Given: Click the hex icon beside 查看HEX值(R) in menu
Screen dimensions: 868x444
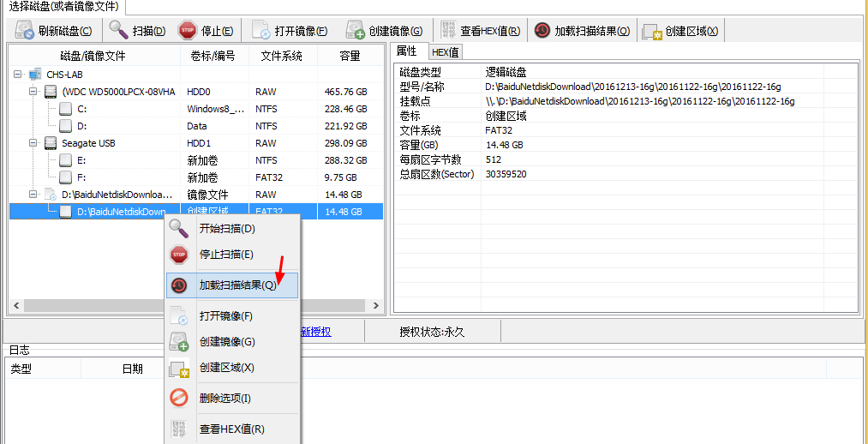Looking at the screenshot, I should [x=179, y=429].
